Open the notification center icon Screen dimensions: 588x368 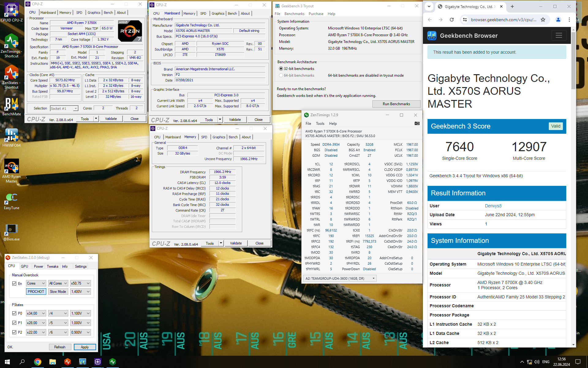pos(578,362)
